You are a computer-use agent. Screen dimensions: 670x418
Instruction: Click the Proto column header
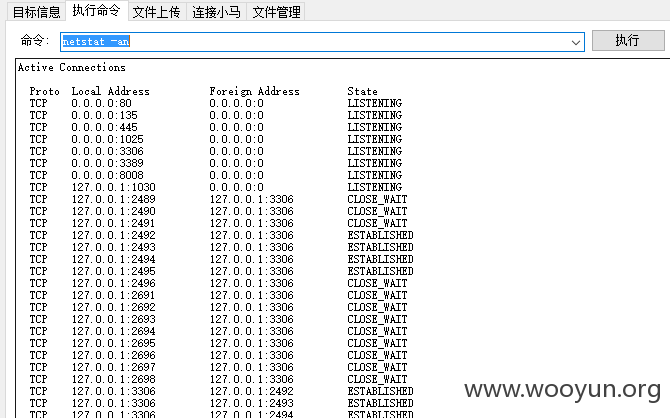44,91
